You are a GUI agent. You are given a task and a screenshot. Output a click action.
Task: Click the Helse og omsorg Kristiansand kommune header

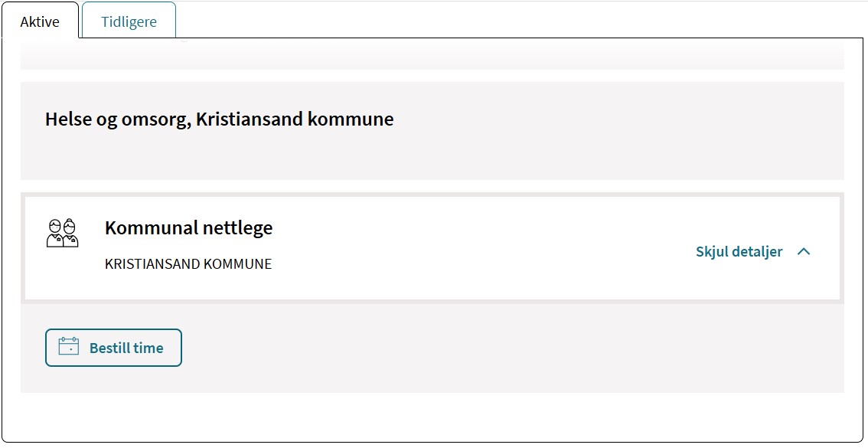coord(218,119)
